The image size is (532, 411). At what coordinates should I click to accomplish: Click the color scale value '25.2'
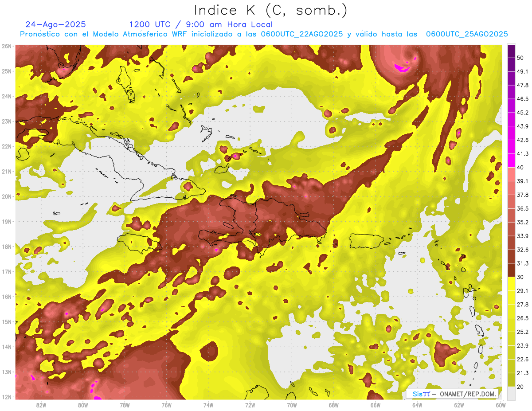coord(522,332)
